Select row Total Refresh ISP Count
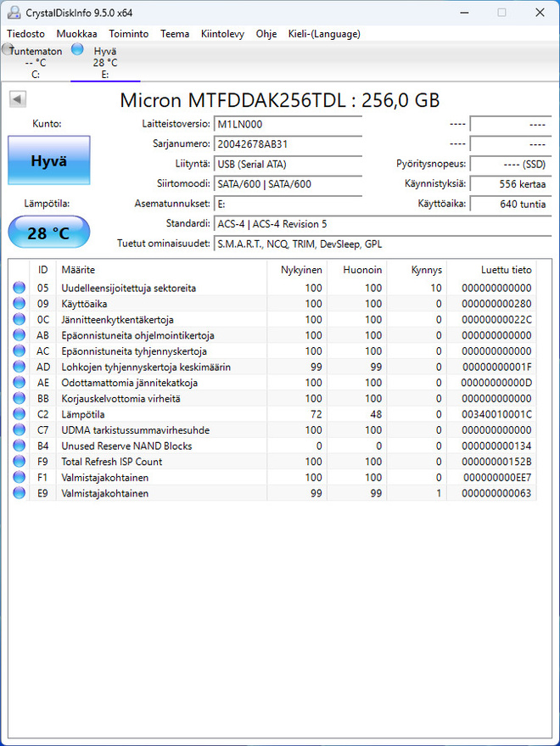This screenshot has width=560, height=746. (272, 462)
